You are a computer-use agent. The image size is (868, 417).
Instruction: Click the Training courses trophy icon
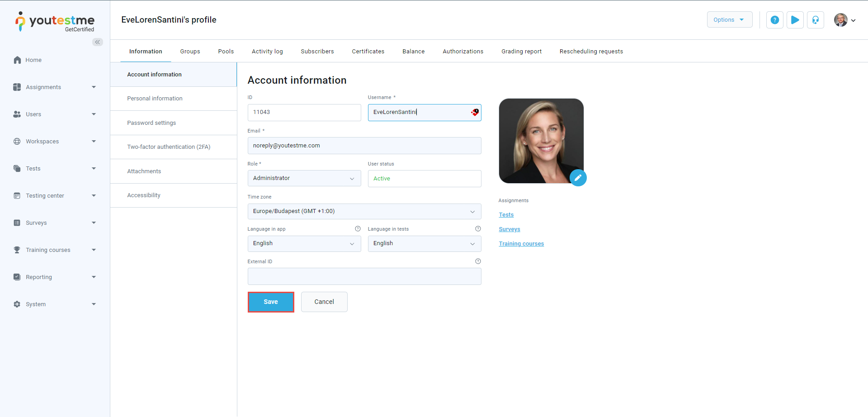[17, 250]
